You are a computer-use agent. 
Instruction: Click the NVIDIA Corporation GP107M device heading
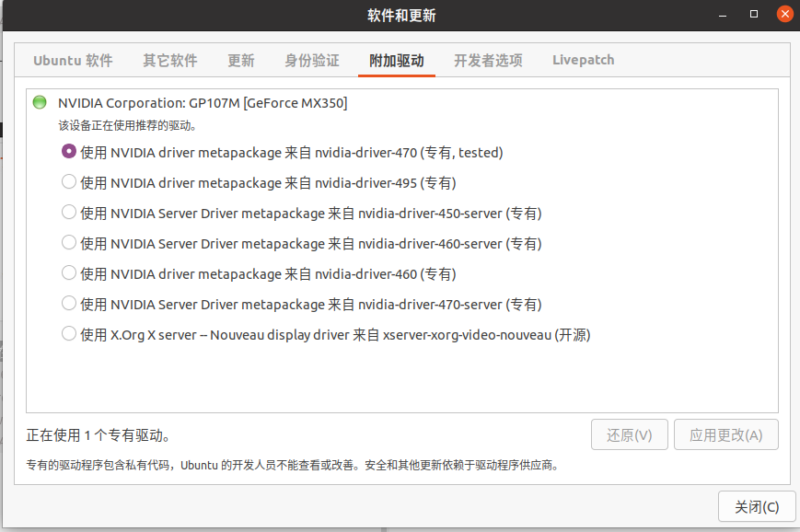203,103
